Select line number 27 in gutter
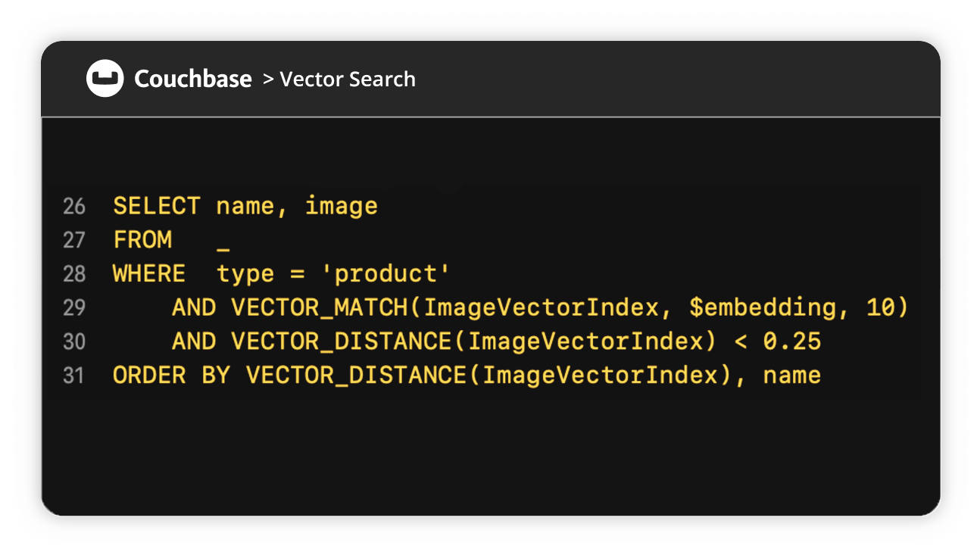 tap(74, 241)
